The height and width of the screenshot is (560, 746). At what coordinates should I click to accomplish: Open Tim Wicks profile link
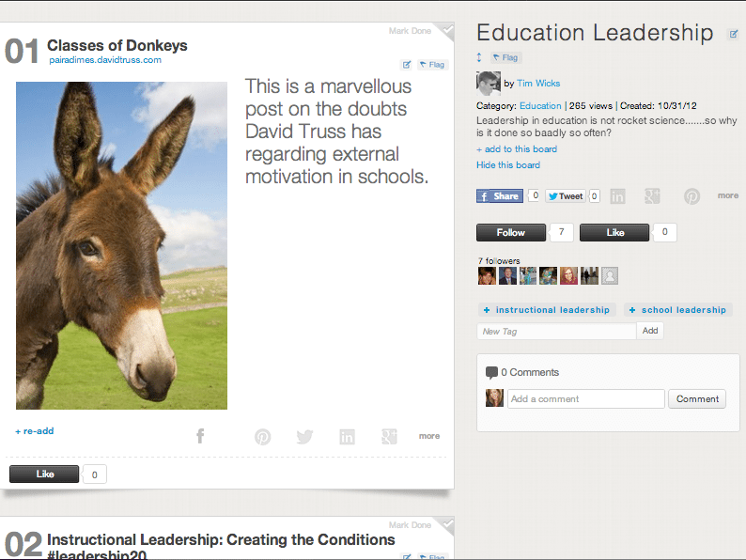click(538, 84)
